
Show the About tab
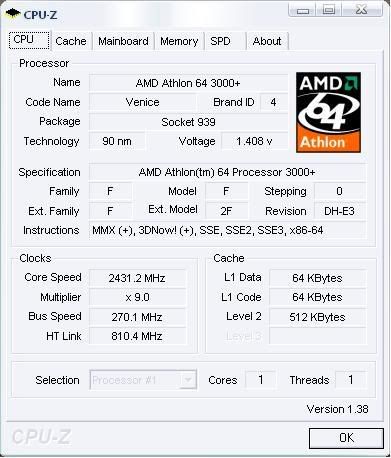point(267,41)
